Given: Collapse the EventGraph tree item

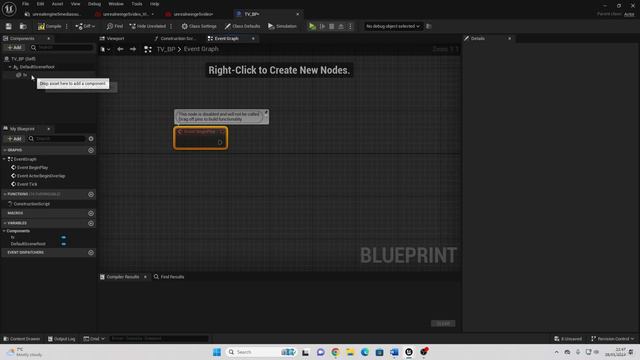Looking at the screenshot, I should point(4,159).
